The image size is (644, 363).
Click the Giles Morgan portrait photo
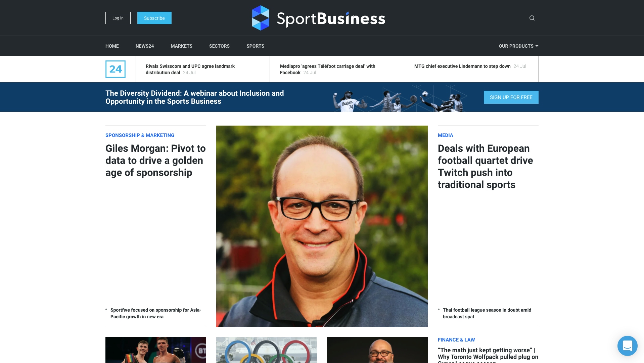point(322,226)
